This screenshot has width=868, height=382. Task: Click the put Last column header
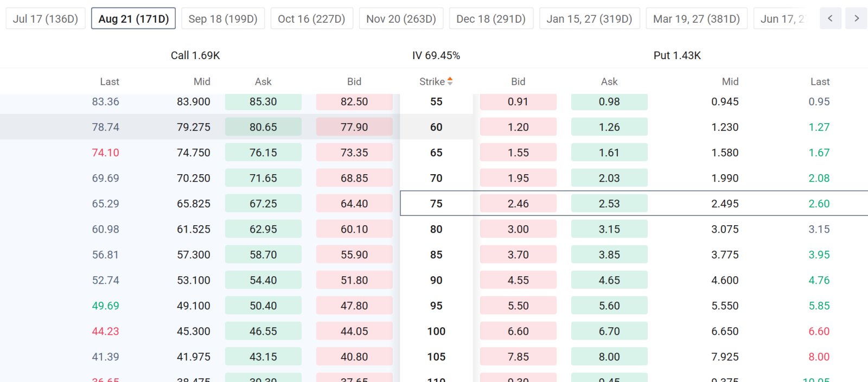pos(820,81)
